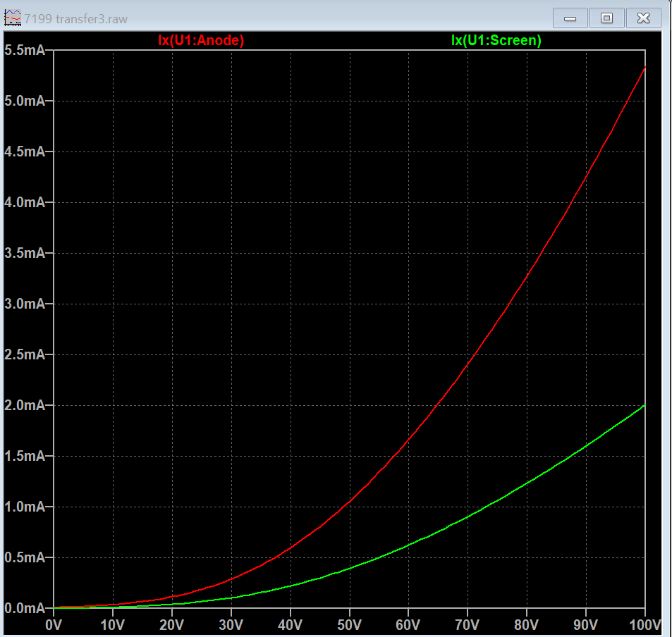Maximize the 7199 transfer3.raw window
The height and width of the screenshot is (637, 672).
(607, 18)
